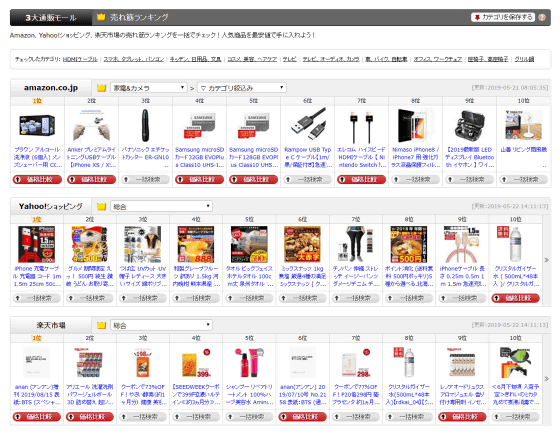Click 一括検索 under Rampow USB Type C cable

(x=308, y=179)
